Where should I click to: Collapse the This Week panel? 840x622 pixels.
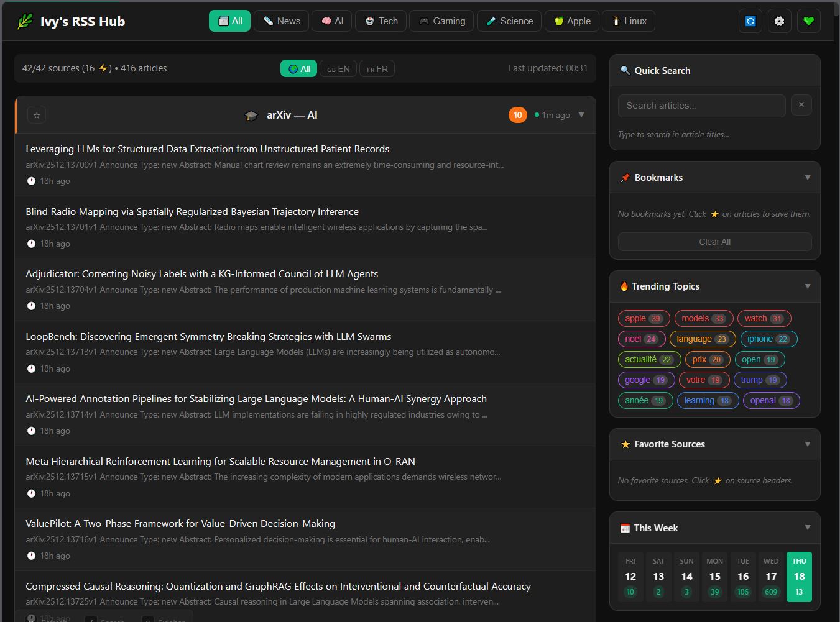(808, 528)
